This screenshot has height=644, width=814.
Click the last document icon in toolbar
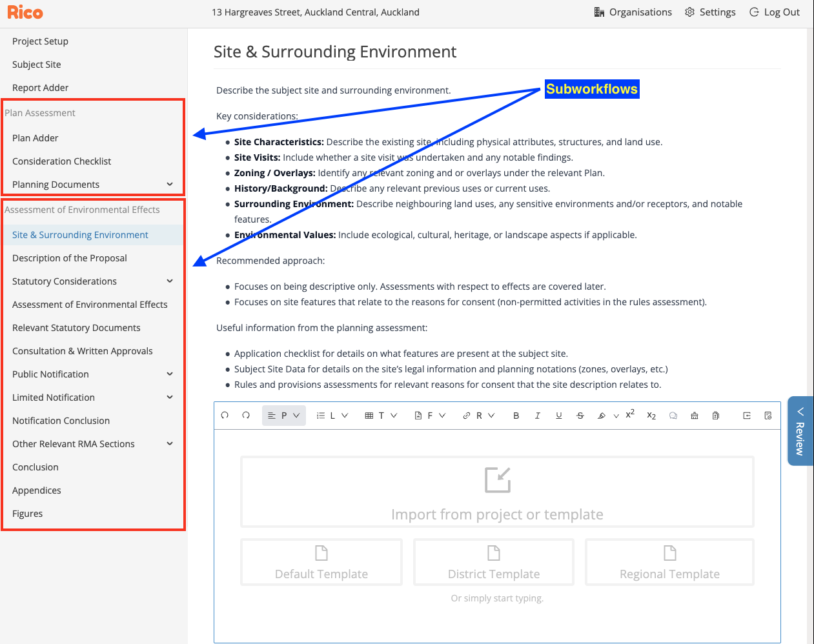click(x=768, y=416)
